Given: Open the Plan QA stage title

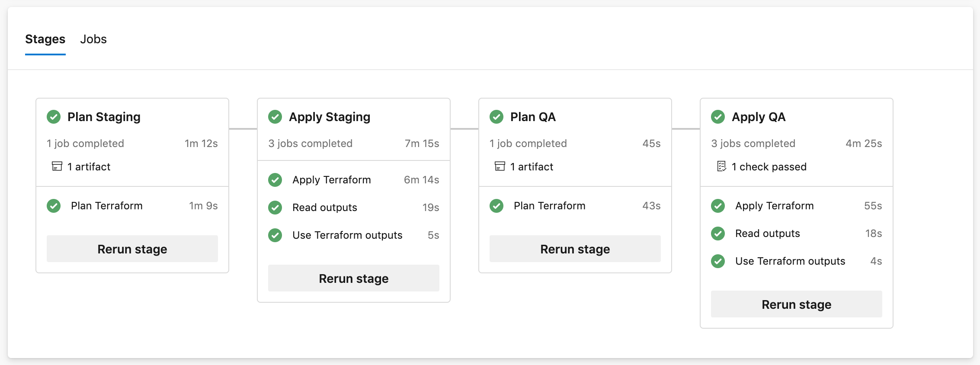Looking at the screenshot, I should (533, 117).
